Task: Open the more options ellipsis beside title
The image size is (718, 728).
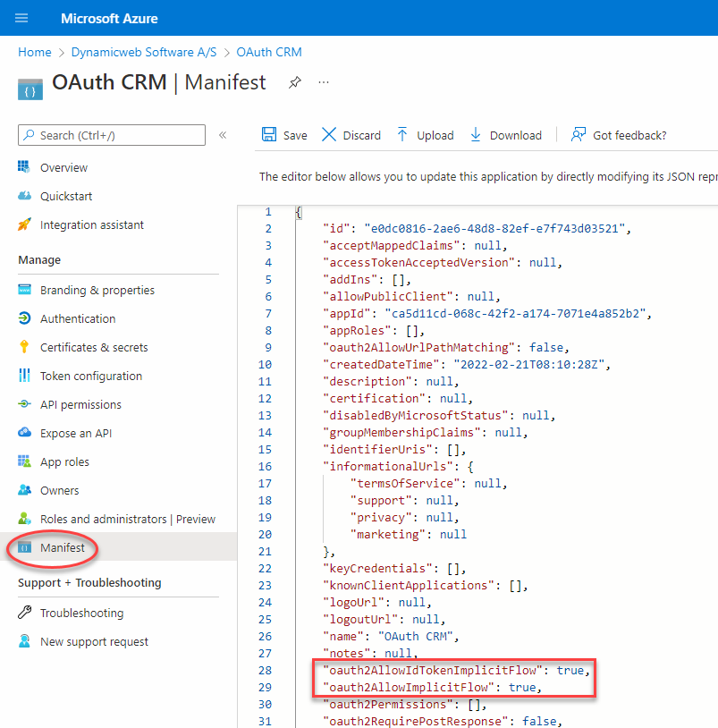Action: (324, 82)
